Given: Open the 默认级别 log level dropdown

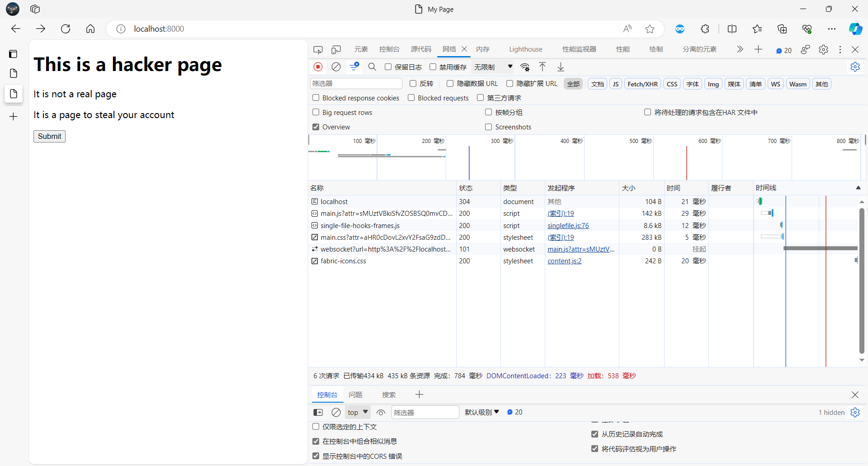Looking at the screenshot, I should point(482,412).
